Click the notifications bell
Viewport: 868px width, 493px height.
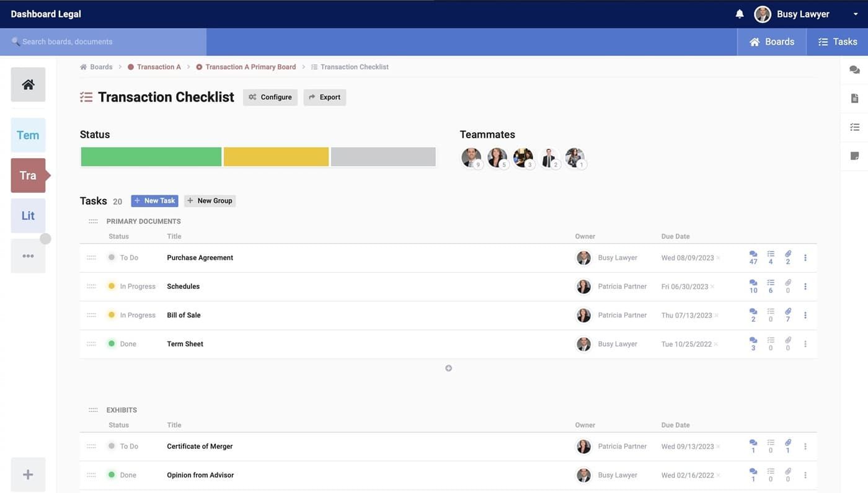[x=739, y=13]
